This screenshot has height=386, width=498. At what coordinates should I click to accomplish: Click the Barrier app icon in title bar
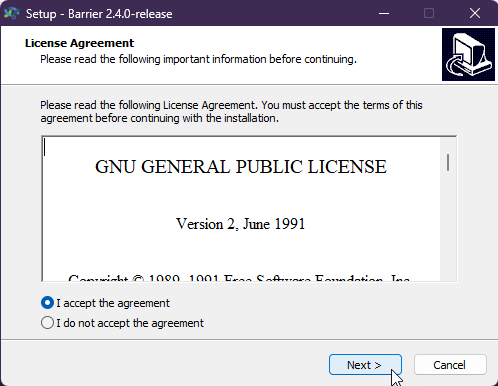click(x=11, y=13)
